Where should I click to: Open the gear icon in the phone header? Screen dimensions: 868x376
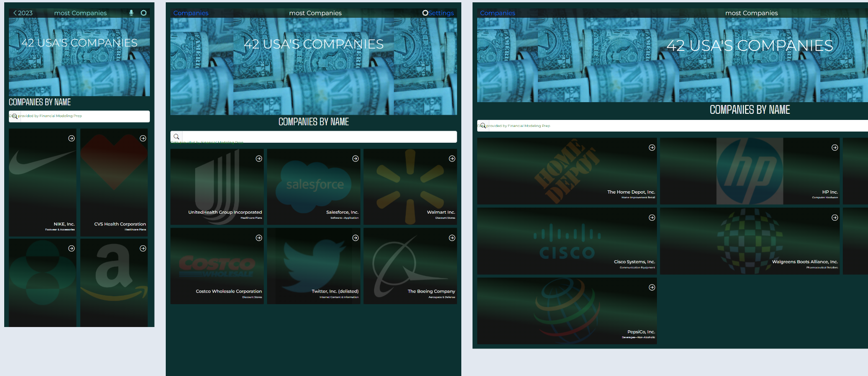144,13
